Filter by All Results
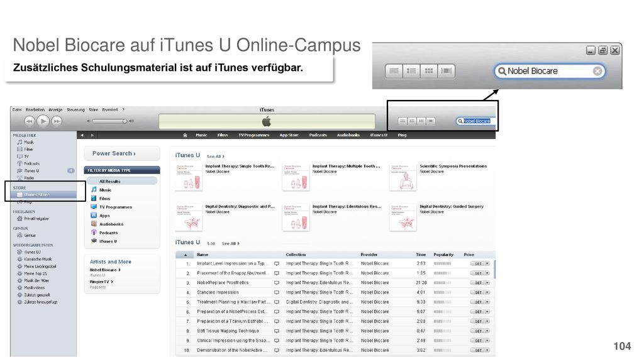 (x=122, y=181)
